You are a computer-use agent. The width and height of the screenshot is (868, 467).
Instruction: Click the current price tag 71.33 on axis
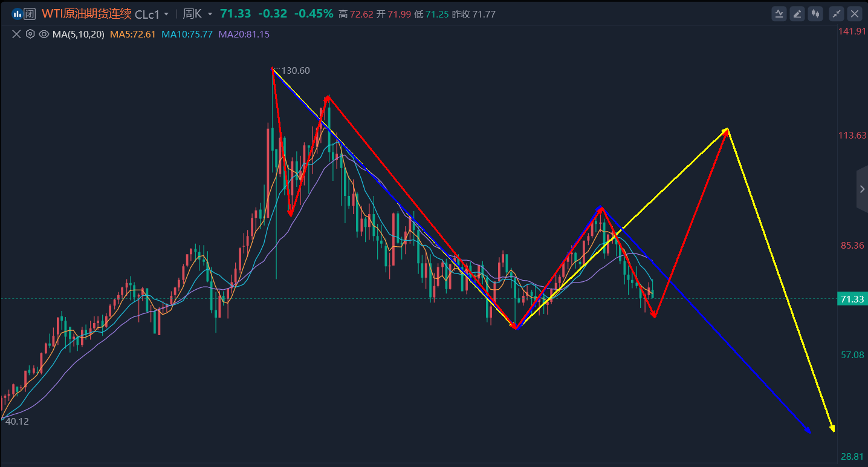[x=852, y=299]
